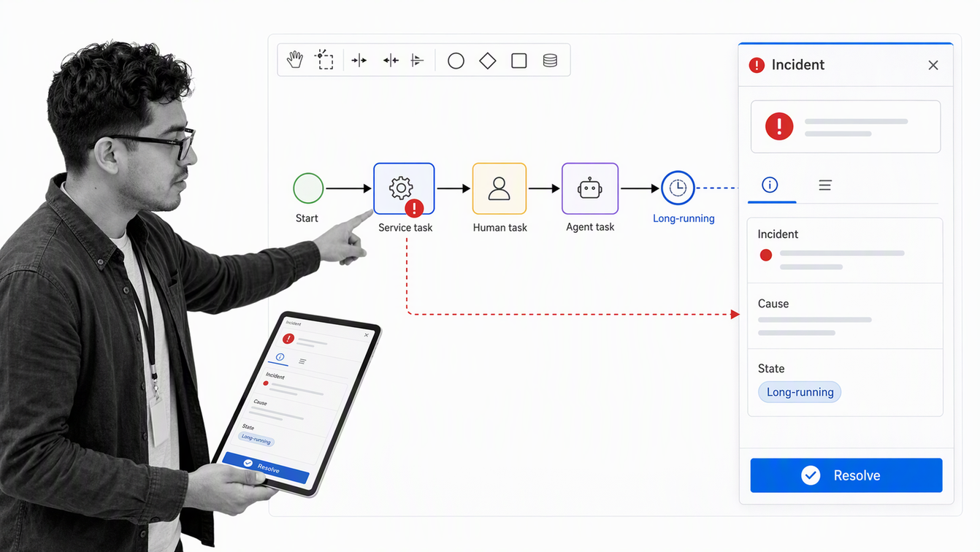This screenshot has width=980, height=552.
Task: Select the Agent task robot node
Action: pos(590,188)
